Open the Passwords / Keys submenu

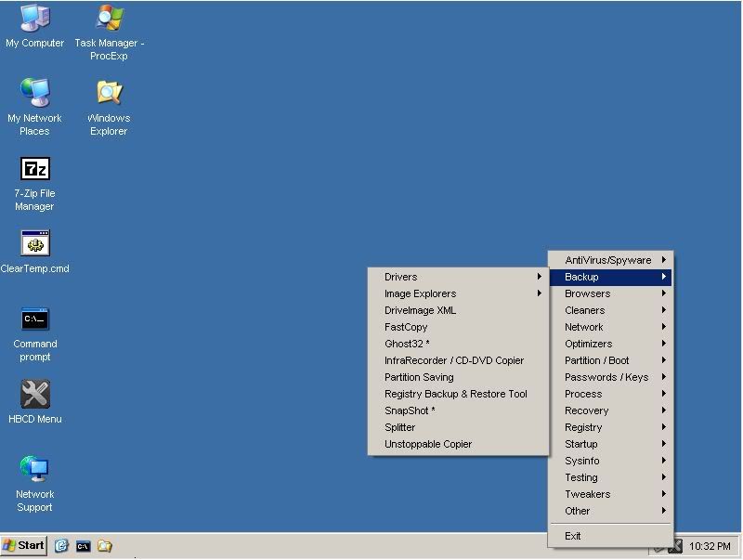pyautogui.click(x=610, y=377)
